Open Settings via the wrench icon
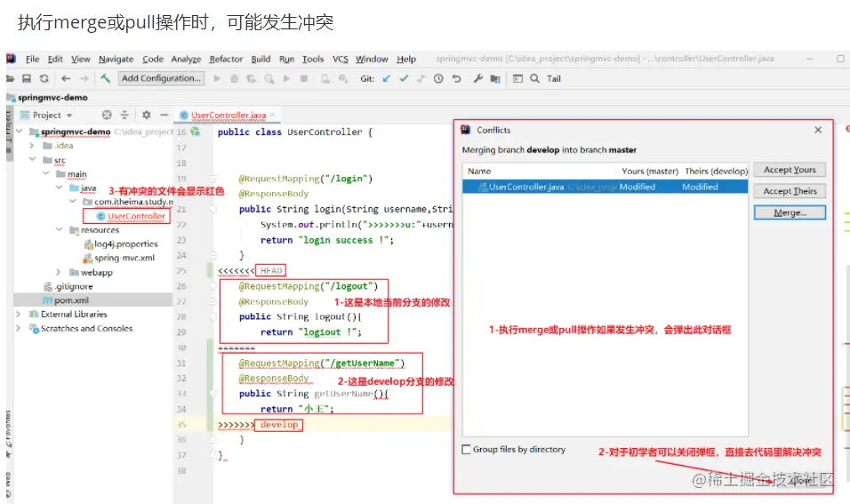This screenshot has width=850, height=504. point(477,78)
